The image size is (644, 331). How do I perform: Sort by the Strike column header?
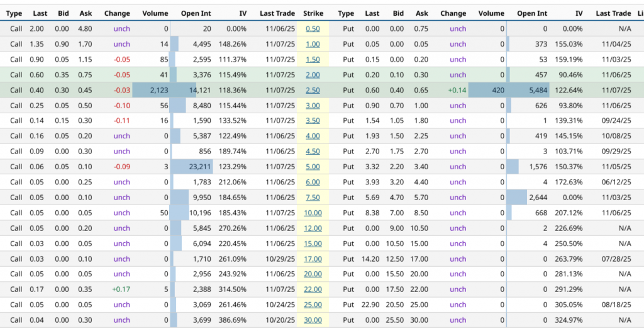tap(313, 13)
